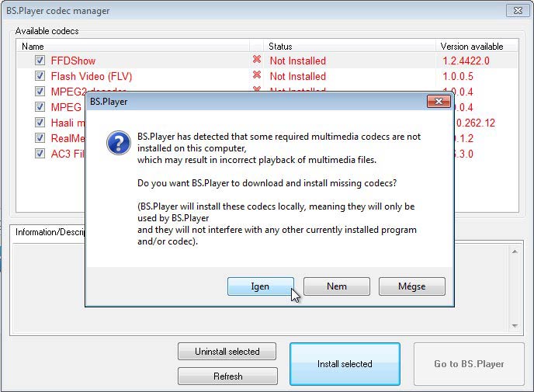Click red X status icon for FFDShow
Viewport: 534px width, 392px height.
[257, 59]
